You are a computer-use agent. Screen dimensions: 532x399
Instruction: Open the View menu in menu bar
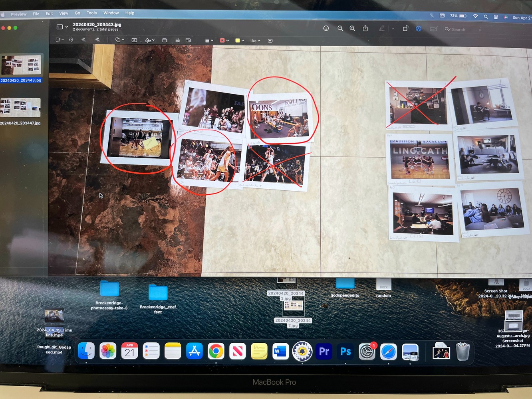[x=64, y=13]
